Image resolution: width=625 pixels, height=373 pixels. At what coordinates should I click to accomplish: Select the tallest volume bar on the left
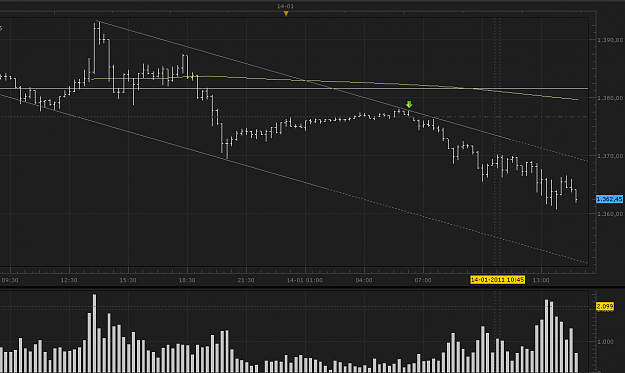tap(94, 334)
